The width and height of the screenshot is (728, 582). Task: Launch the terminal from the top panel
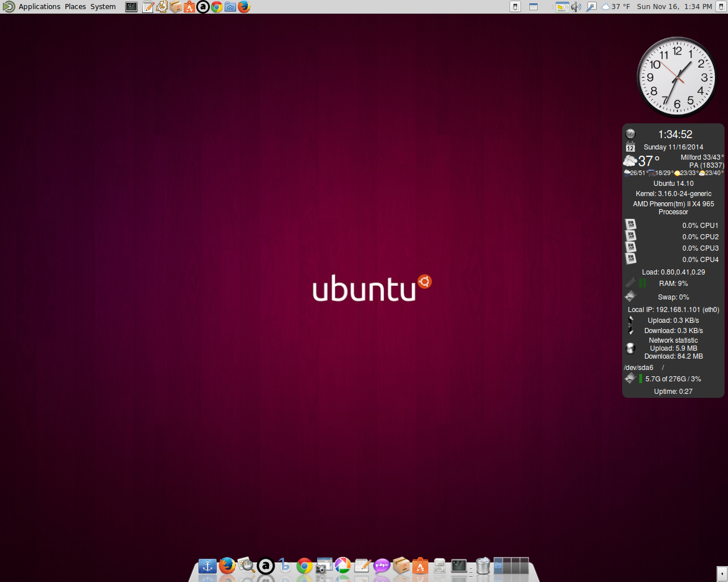(131, 7)
